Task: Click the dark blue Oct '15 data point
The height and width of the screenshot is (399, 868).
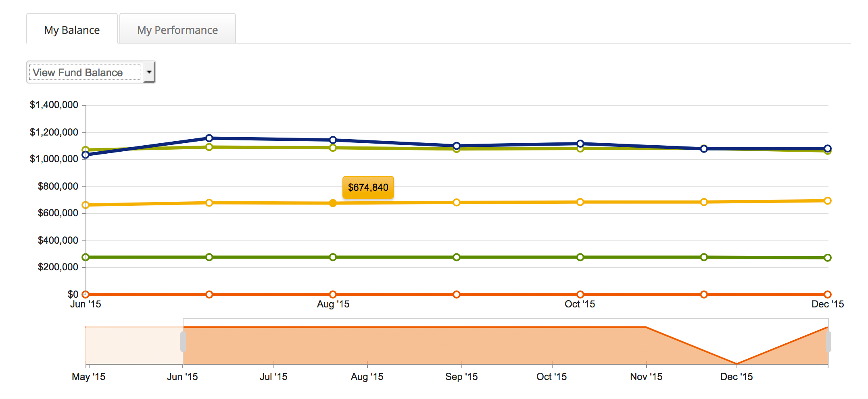Action: pyautogui.click(x=580, y=144)
